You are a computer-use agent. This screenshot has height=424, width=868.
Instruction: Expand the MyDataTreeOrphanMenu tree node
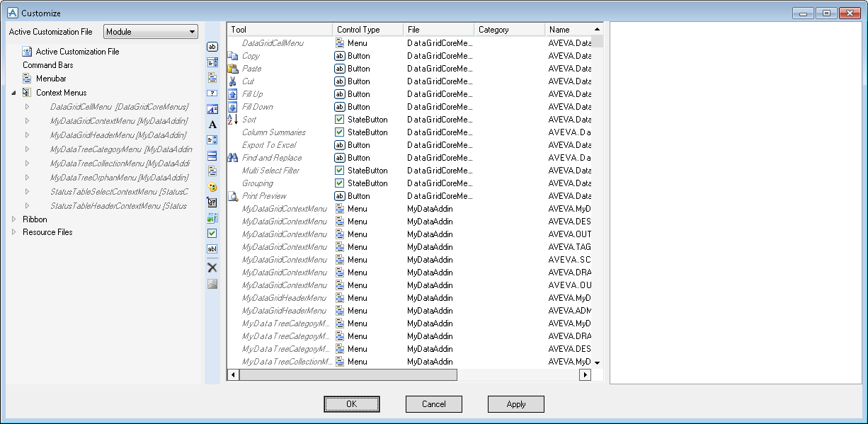point(27,177)
